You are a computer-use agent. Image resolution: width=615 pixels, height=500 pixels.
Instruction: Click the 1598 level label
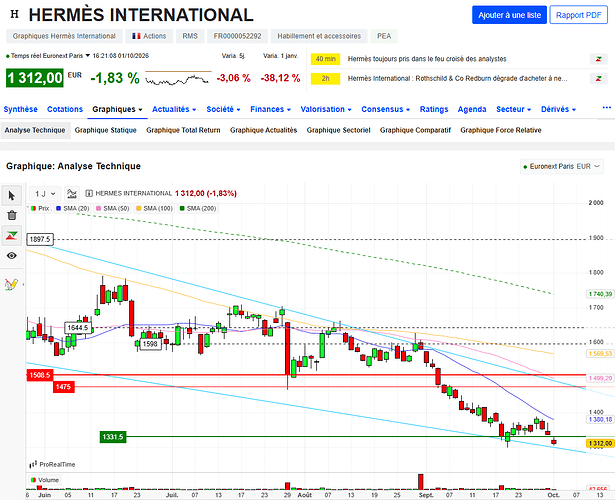(x=150, y=344)
